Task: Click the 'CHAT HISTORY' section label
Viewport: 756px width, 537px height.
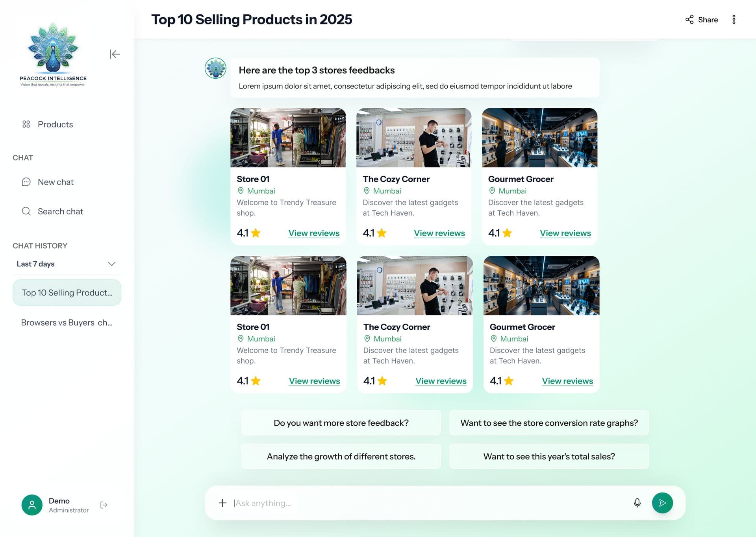Action: pos(40,246)
